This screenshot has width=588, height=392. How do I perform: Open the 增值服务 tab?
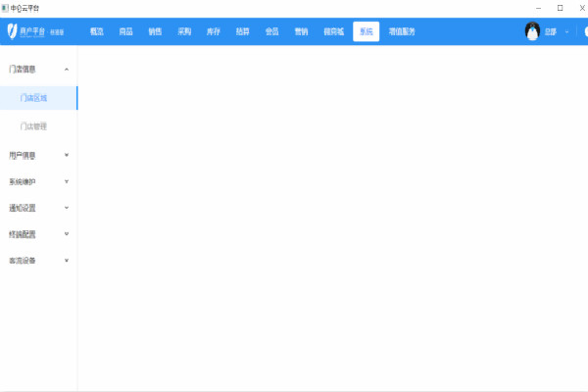coord(402,31)
